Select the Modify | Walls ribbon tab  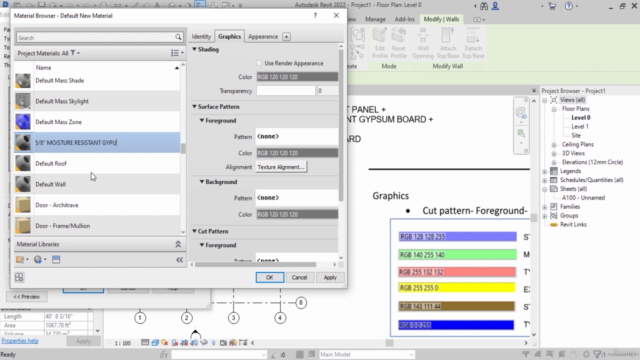point(441,19)
